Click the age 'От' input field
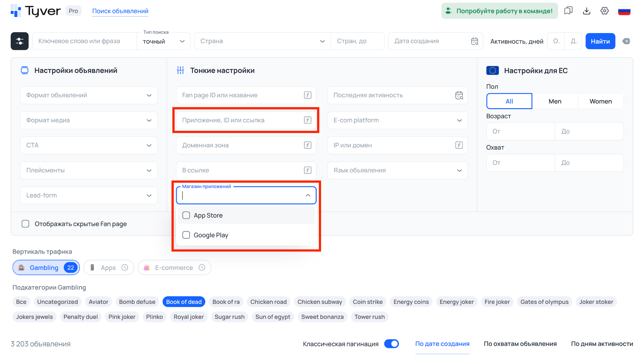 pos(521,131)
